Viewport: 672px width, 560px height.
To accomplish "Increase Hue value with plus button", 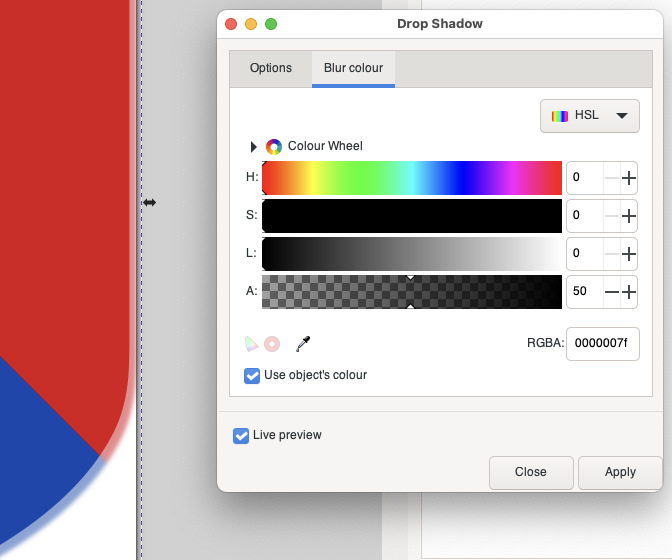I will pos(629,178).
